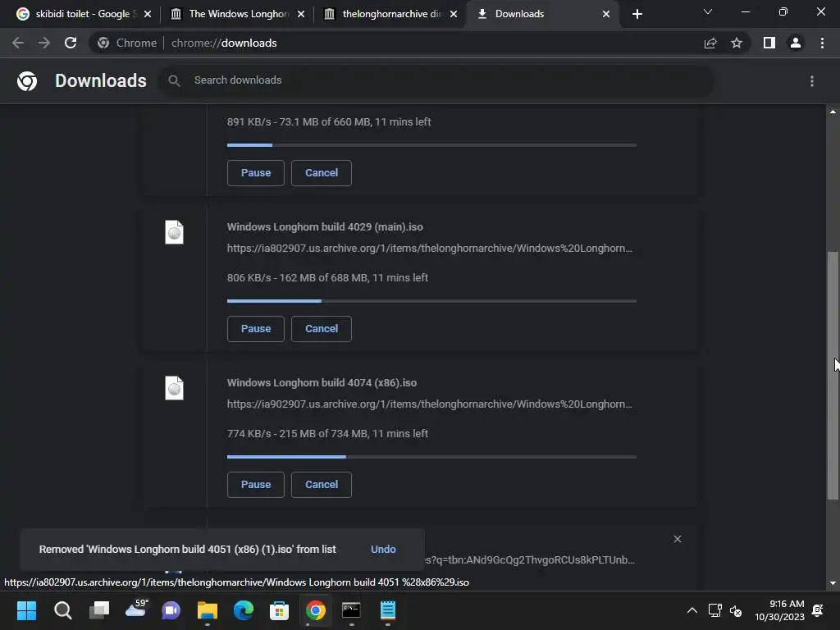Image resolution: width=840 pixels, height=630 pixels.
Task: Undo removal of build 4051 from list
Action: (383, 549)
